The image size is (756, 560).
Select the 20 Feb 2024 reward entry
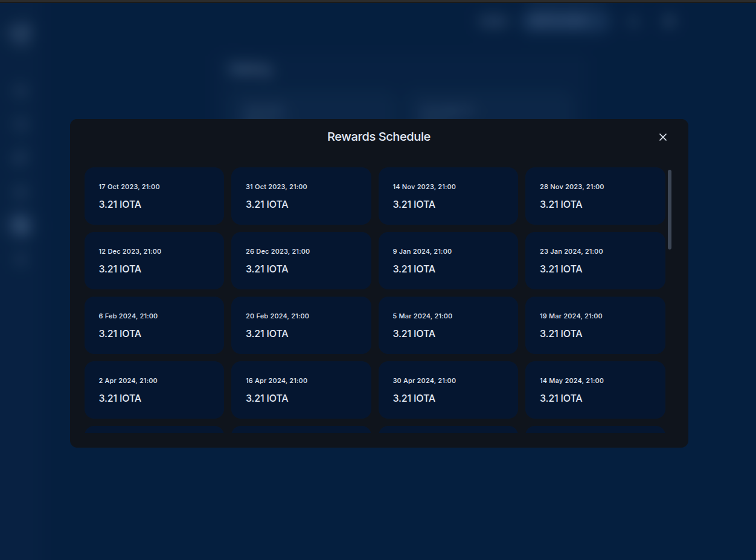point(301,326)
